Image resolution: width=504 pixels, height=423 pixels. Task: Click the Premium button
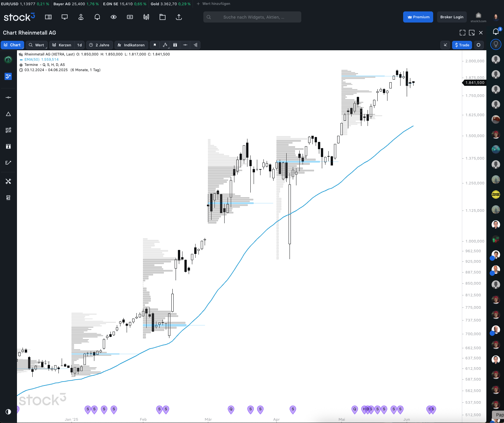coord(418,17)
